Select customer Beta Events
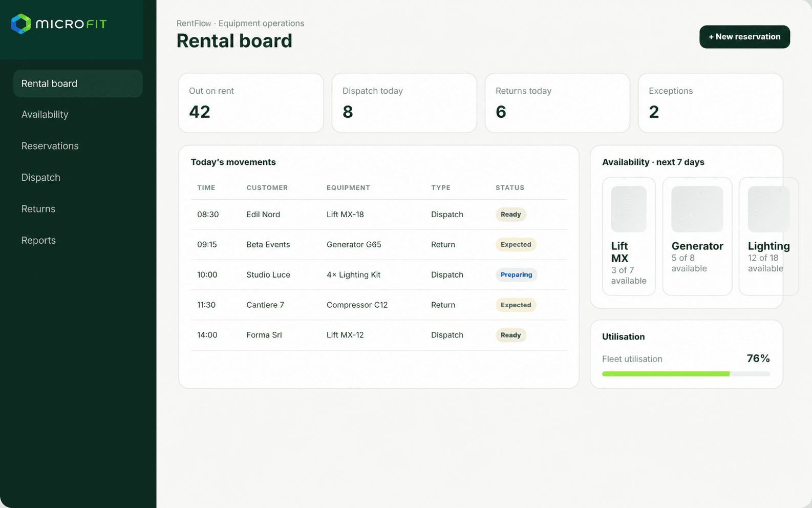The width and height of the screenshot is (812, 508). point(268,245)
